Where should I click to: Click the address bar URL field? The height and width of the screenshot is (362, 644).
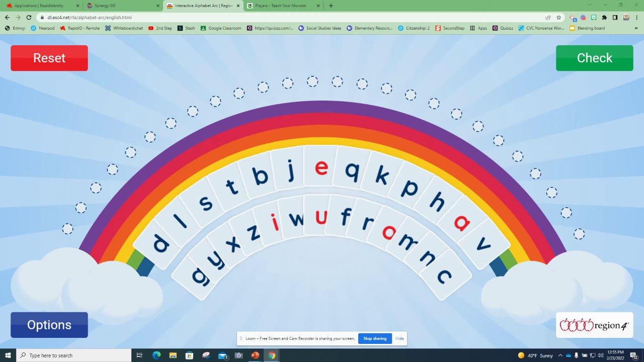[x=292, y=17]
